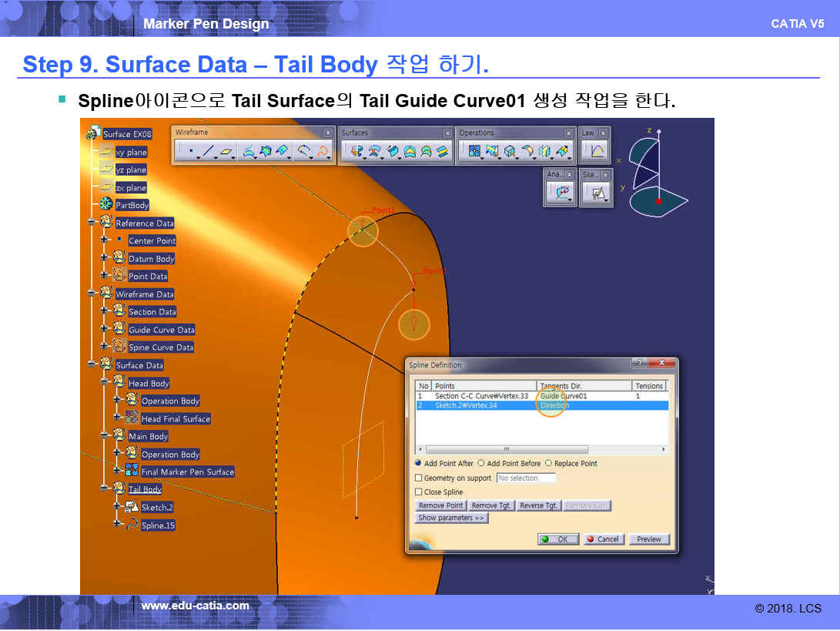Select Sketch.2 in the tree
Screen dimensions: 840x631
157,508
